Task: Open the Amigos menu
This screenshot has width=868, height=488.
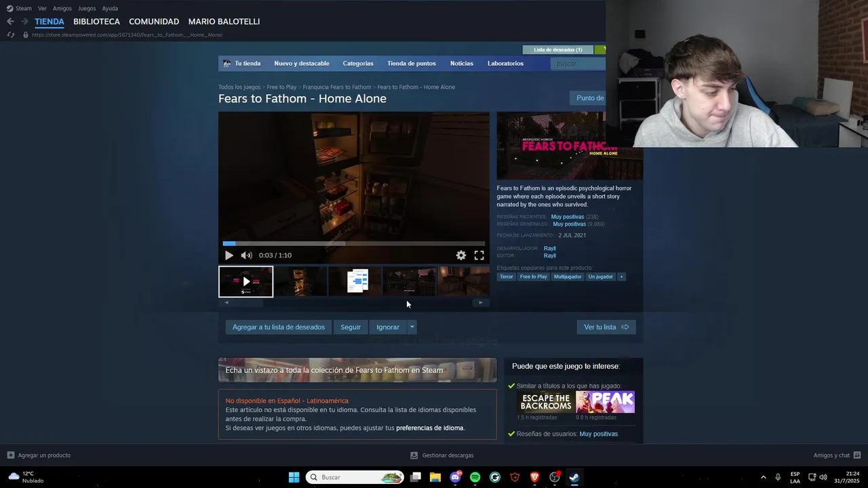Action: tap(62, 8)
